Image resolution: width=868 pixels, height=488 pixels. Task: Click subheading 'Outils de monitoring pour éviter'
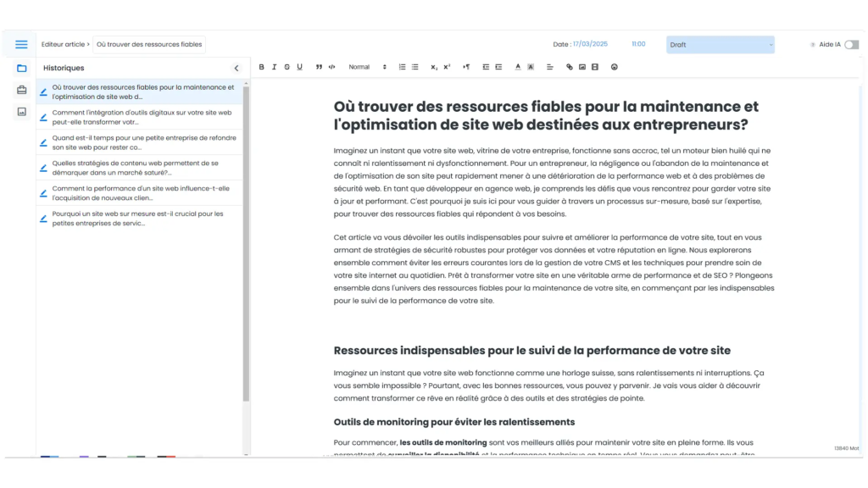pos(454,422)
